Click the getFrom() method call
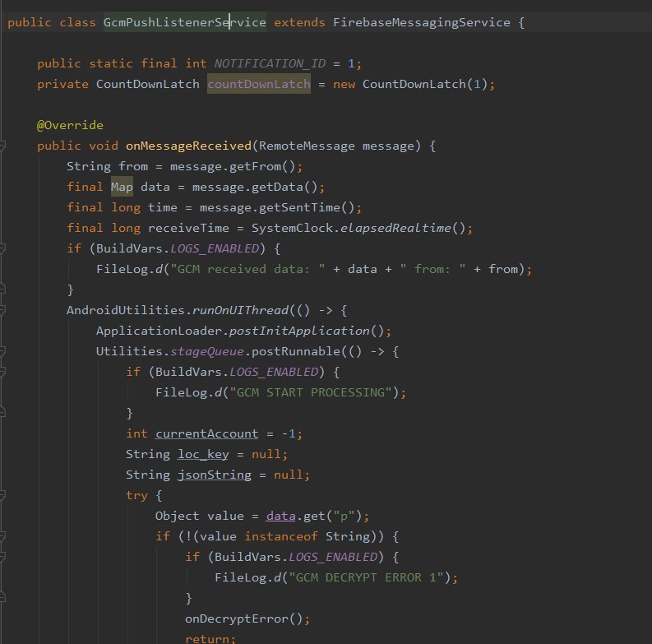The image size is (652, 644). pos(262,166)
